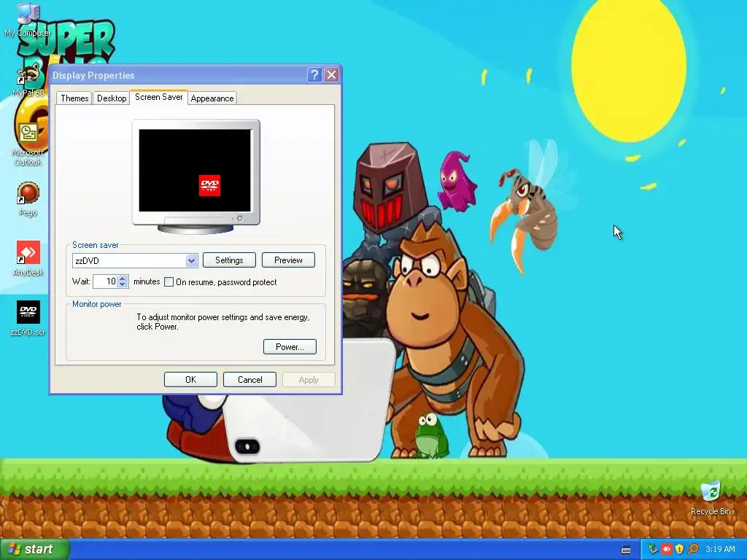This screenshot has width=747, height=560.
Task: Switch to the Appearance tab
Action: point(212,98)
